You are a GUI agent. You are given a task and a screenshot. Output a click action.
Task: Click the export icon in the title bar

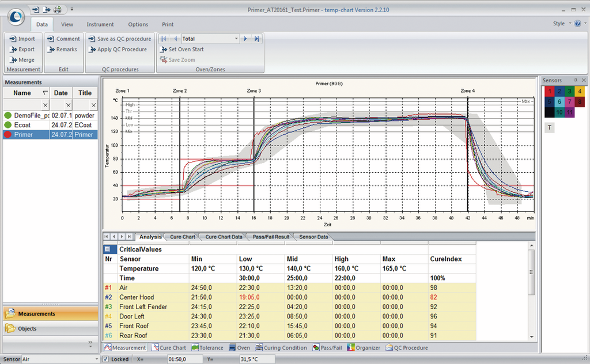47,9
